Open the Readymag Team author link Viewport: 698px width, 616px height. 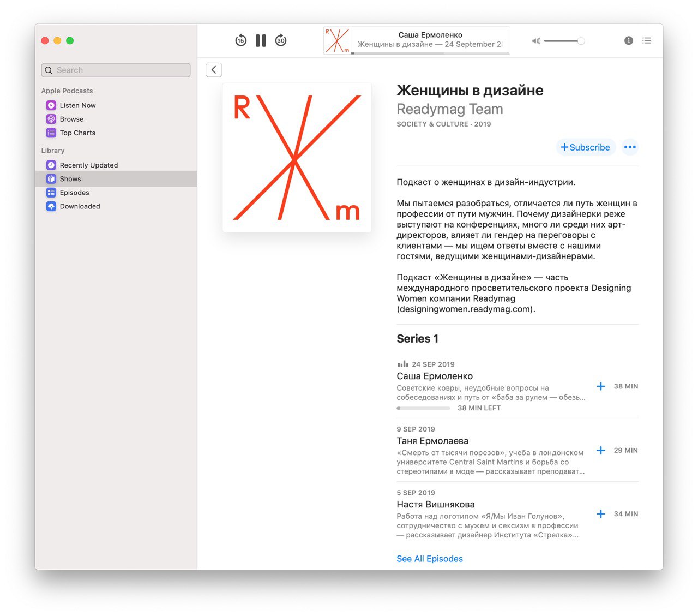pyautogui.click(x=450, y=109)
